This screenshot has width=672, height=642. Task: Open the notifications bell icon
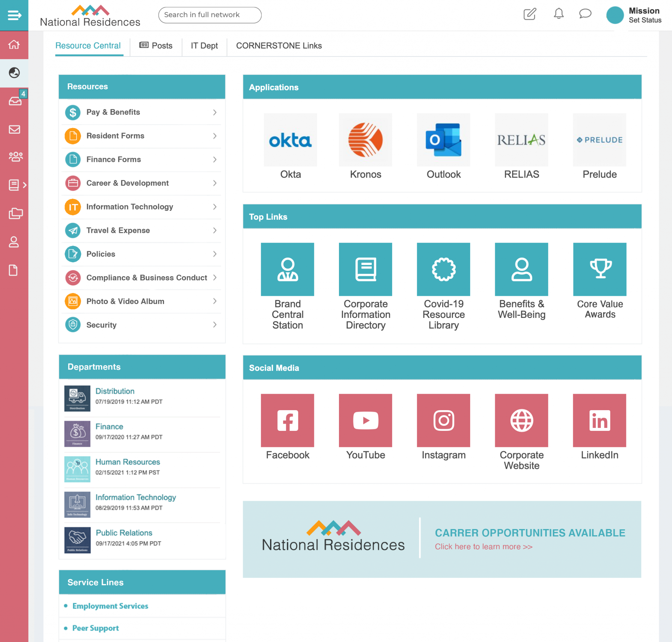[x=558, y=14]
